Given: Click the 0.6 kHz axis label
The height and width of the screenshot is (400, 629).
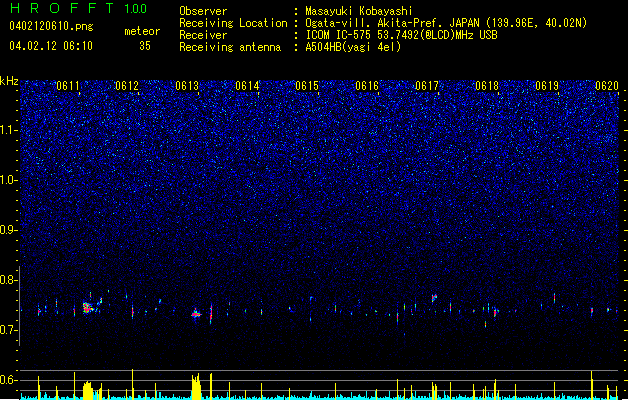Looking at the screenshot, I should (x=8, y=380).
